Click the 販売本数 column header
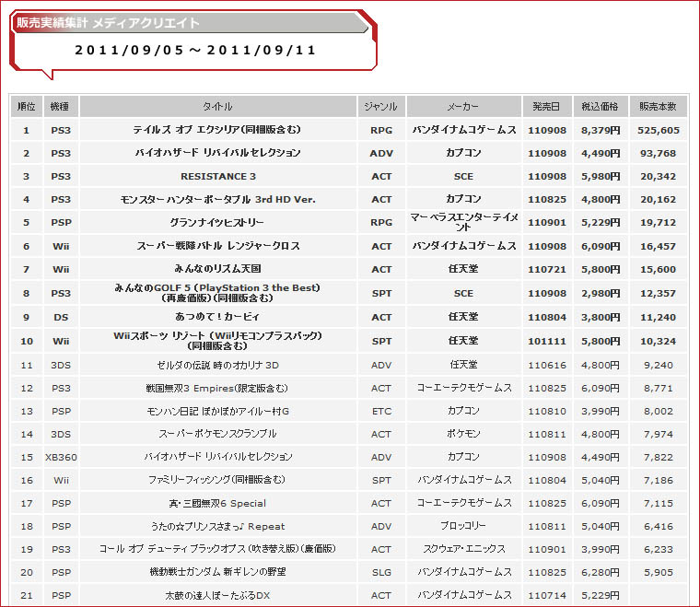This screenshot has width=700, height=607. [x=658, y=106]
